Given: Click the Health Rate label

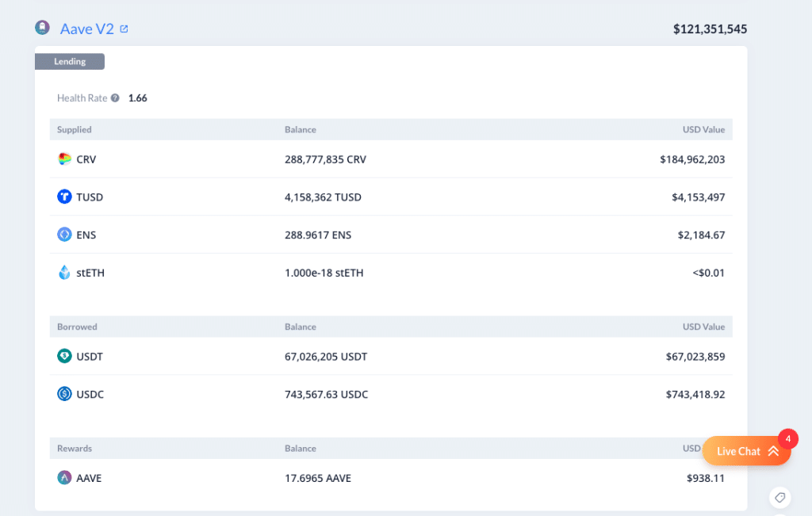Looking at the screenshot, I should coord(82,97).
